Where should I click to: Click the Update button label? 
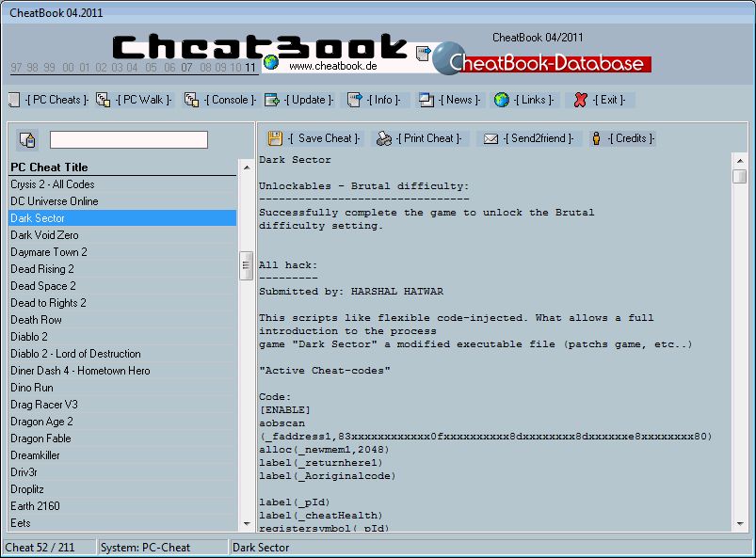pos(309,100)
